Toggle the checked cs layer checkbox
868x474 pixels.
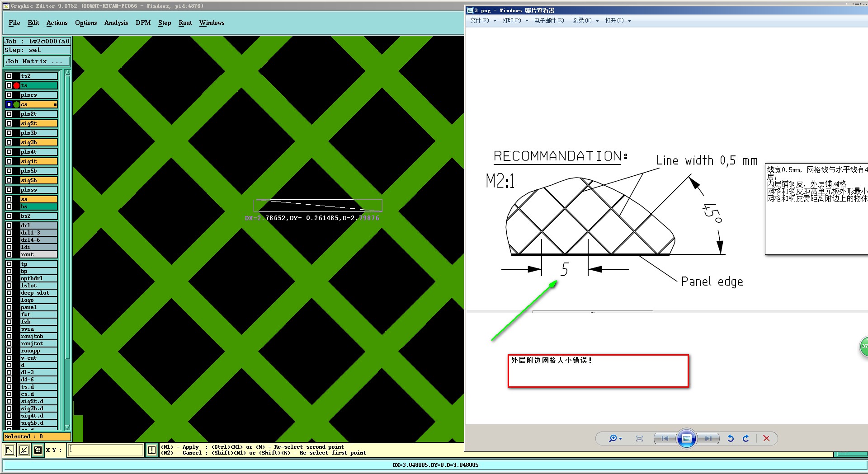[x=9, y=104]
